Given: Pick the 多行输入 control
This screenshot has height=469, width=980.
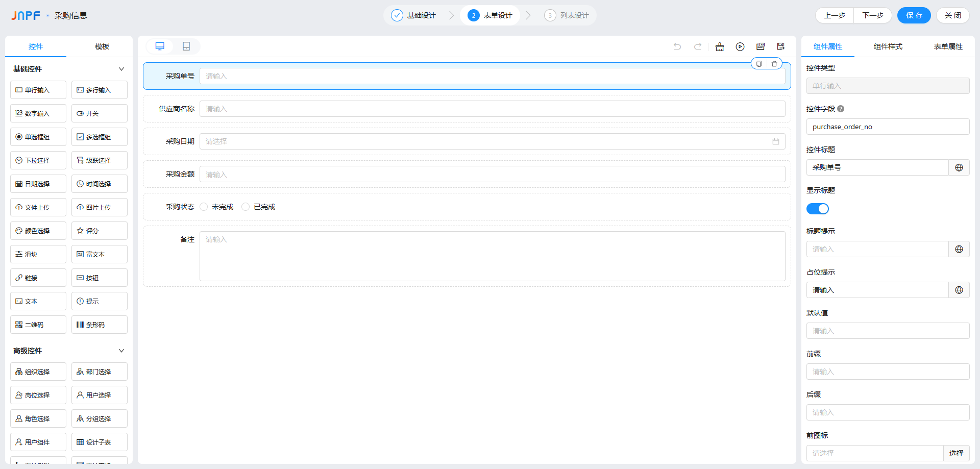Looking at the screenshot, I should click(x=100, y=90).
